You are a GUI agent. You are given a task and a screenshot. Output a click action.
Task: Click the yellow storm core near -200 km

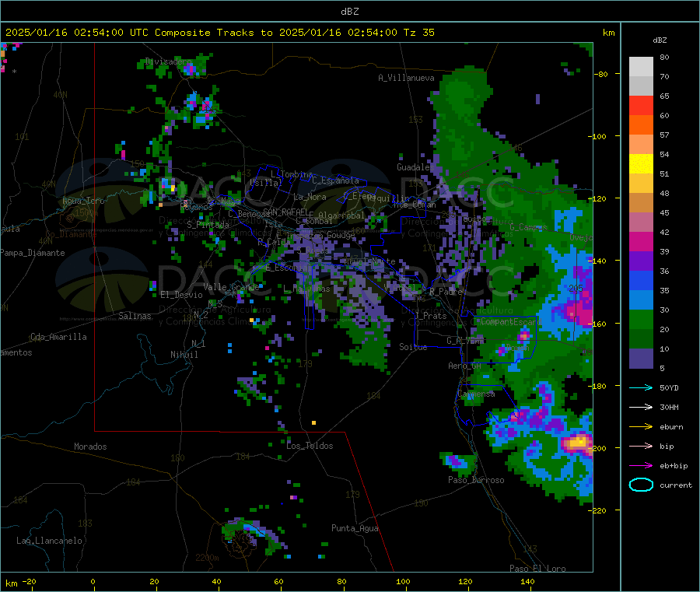tap(577, 443)
